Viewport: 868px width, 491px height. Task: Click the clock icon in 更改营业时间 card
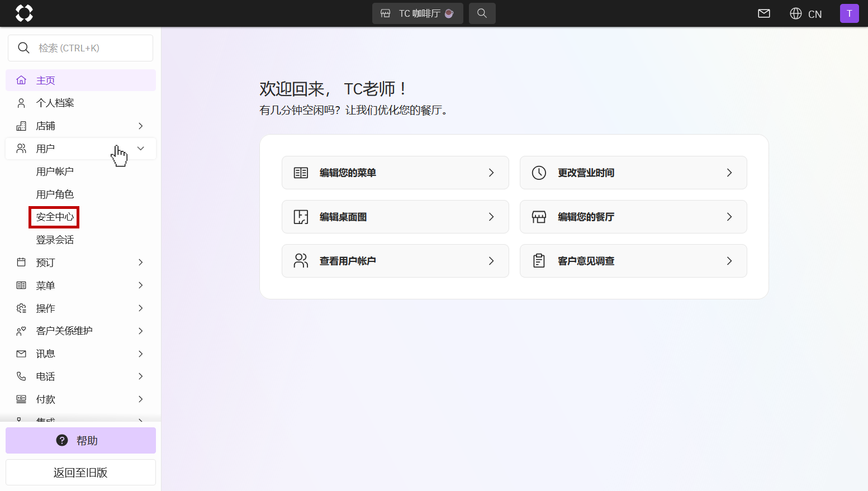(x=539, y=173)
